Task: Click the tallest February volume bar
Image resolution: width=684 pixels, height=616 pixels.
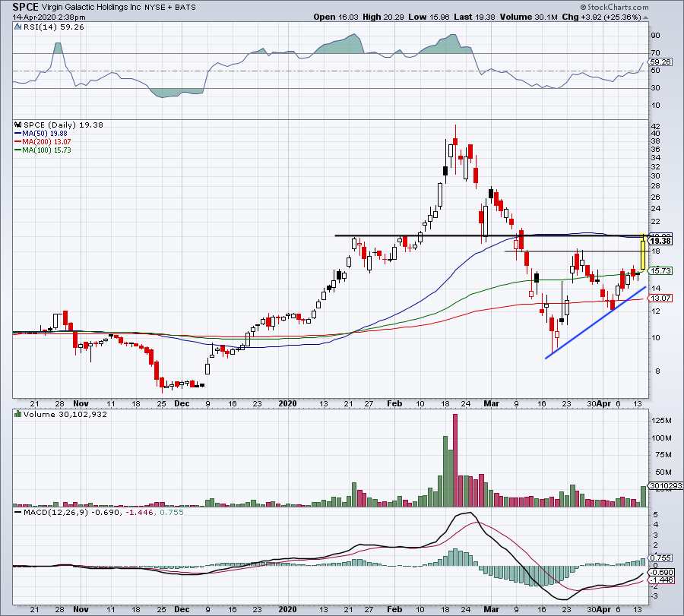Action: pos(455,460)
